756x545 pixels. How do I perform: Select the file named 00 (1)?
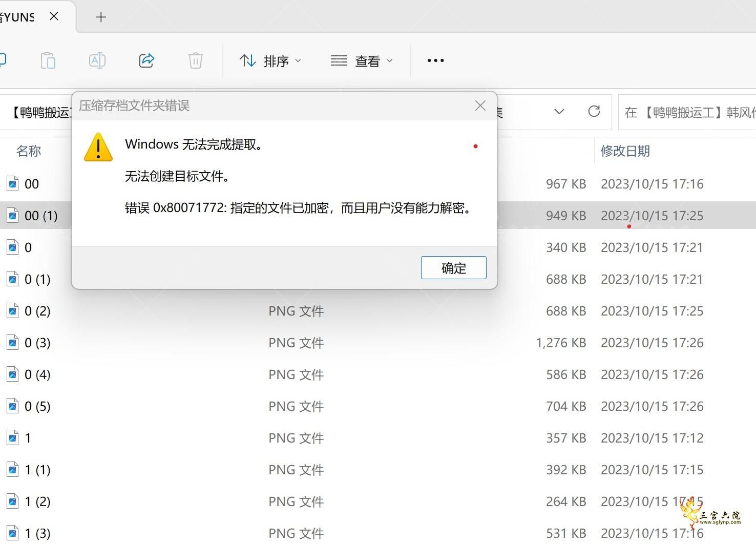(41, 216)
